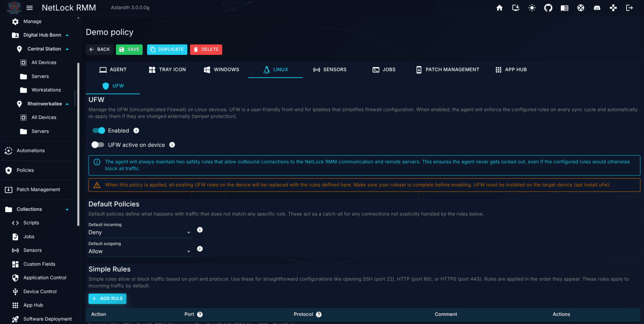Turn on UFW active on device
This screenshot has width=644, height=324.
[x=98, y=145]
